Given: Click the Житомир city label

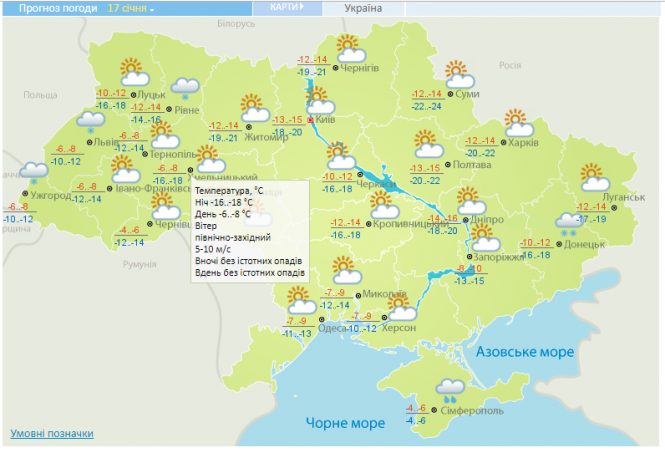Looking at the screenshot, I should point(265,138).
